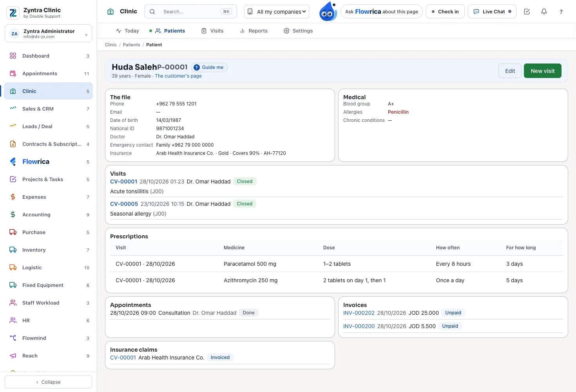
Task: Open the Inventory icon
Action: [x=13, y=250]
